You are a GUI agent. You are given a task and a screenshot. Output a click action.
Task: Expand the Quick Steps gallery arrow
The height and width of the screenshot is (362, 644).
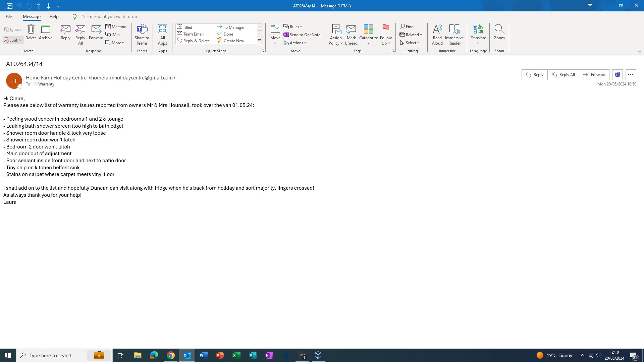tap(259, 41)
